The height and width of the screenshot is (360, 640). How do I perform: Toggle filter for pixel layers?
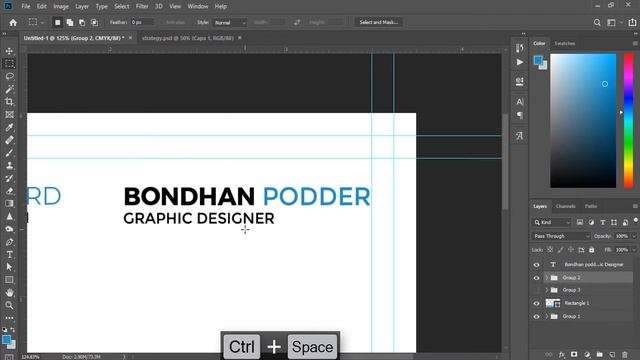pos(580,222)
